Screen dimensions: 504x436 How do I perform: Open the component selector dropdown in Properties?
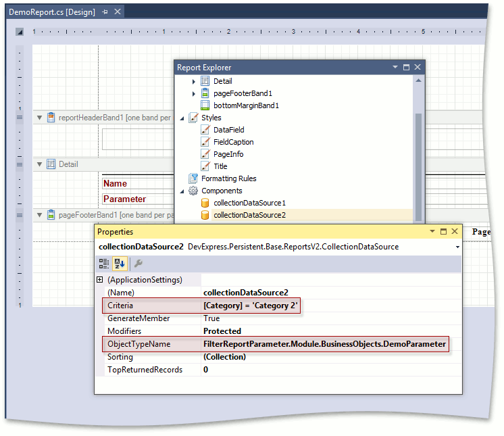point(457,247)
